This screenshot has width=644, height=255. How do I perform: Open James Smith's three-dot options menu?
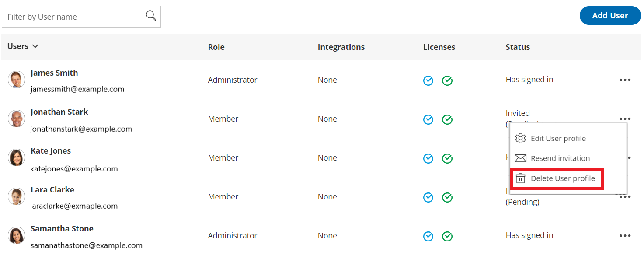[x=625, y=80]
